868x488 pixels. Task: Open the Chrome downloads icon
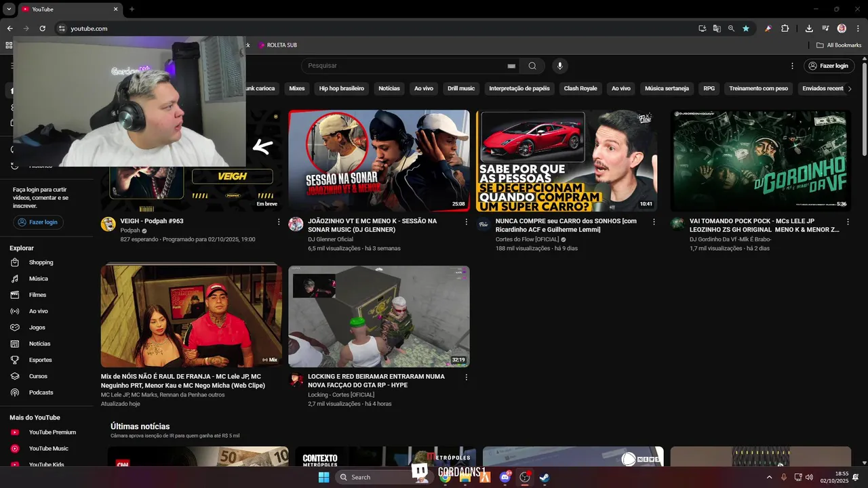[x=809, y=28]
